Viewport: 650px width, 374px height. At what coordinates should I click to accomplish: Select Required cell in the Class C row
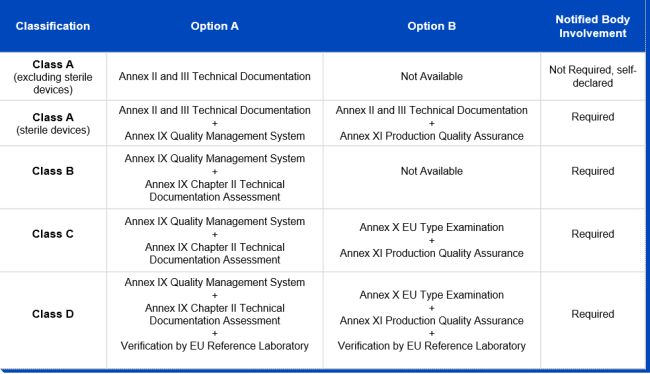[592, 234]
